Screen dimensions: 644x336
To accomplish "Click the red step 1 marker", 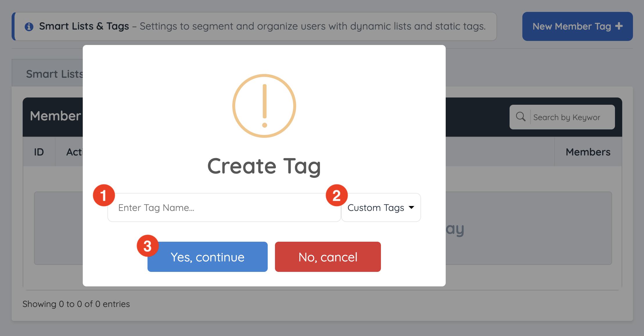I will [x=104, y=195].
